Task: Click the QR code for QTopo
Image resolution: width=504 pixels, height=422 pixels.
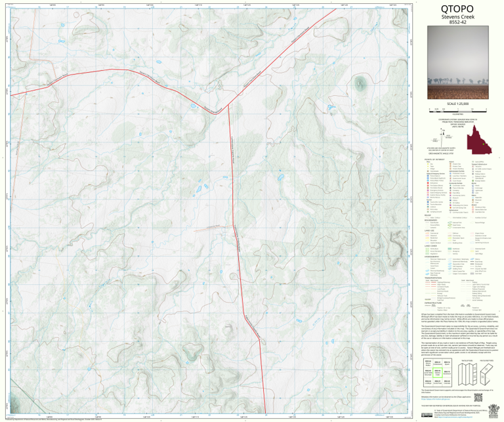Action: pos(478,398)
